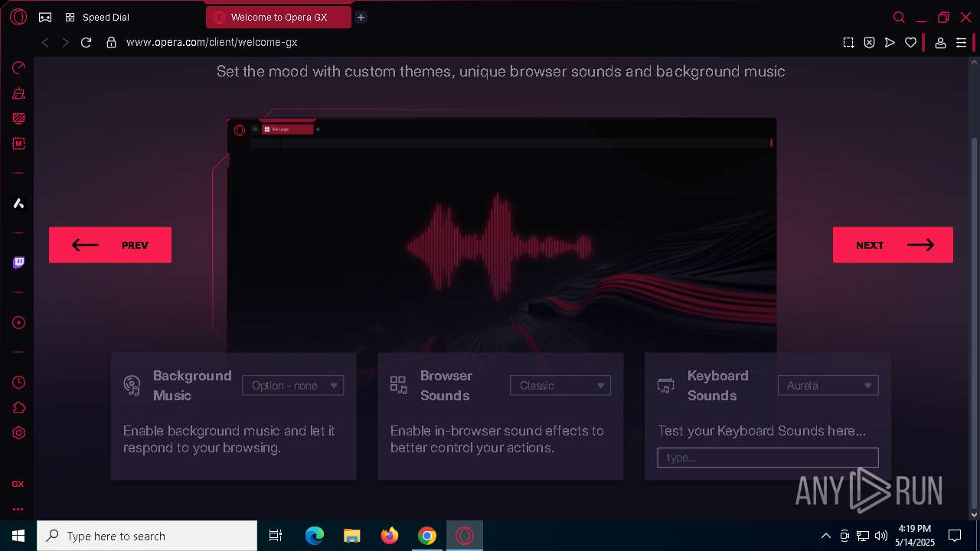This screenshot has height=551, width=980.
Task: Show hidden system tray icons
Action: (x=825, y=536)
